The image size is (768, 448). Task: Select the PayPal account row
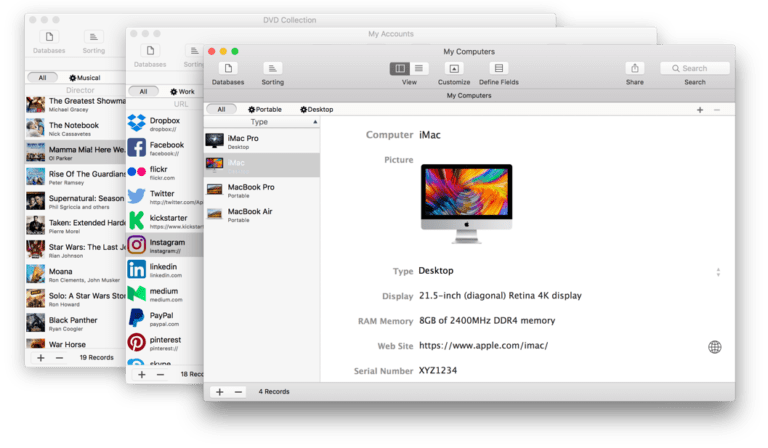tap(165, 319)
